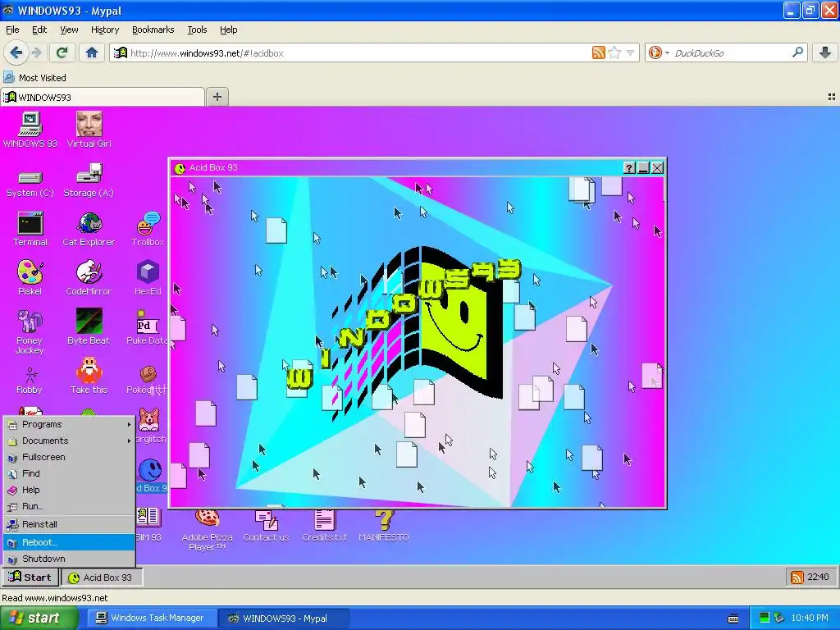Reload the page with the refresh button
840x630 pixels.
[x=62, y=52]
